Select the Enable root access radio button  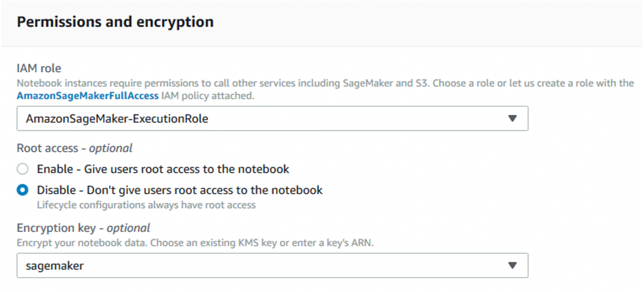click(23, 169)
